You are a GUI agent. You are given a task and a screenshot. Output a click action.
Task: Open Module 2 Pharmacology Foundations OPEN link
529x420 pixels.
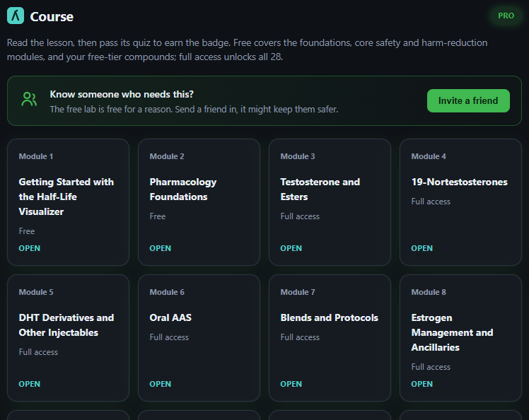click(x=161, y=248)
